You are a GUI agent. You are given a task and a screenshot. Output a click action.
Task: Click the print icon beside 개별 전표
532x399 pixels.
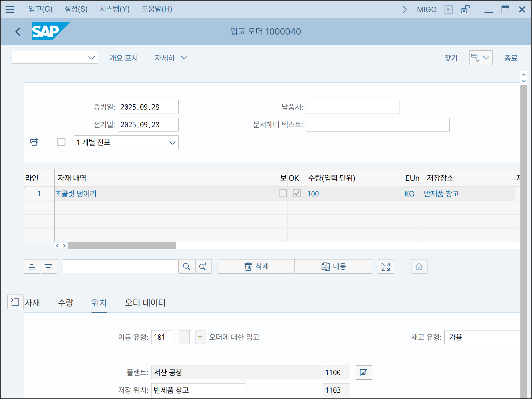tap(34, 142)
